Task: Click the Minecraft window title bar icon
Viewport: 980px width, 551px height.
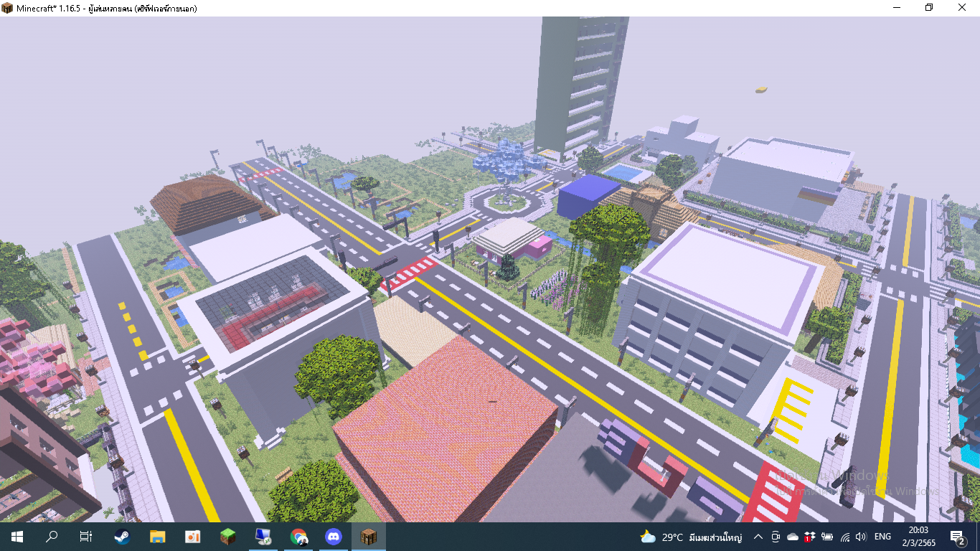Action: (x=7, y=8)
